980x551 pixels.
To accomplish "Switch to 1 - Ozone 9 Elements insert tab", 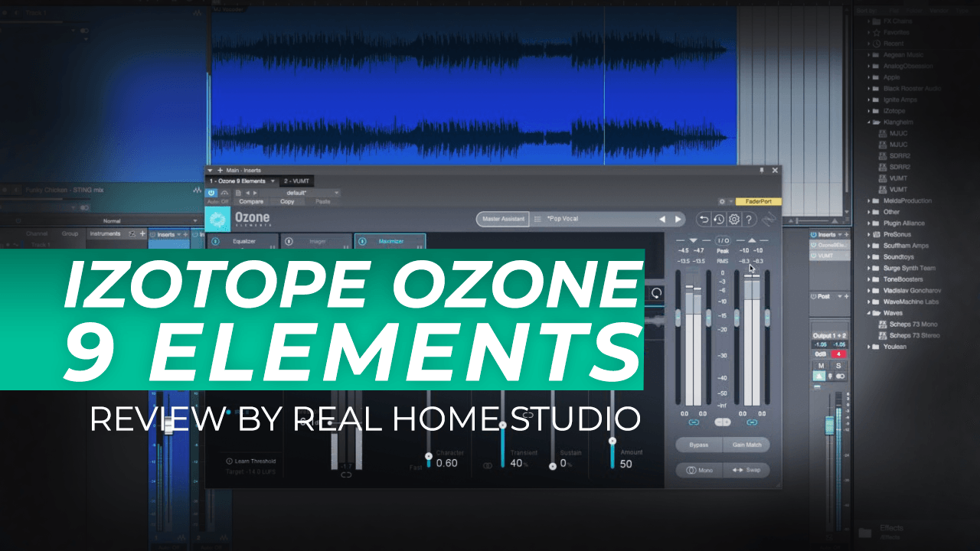I will pos(237,181).
